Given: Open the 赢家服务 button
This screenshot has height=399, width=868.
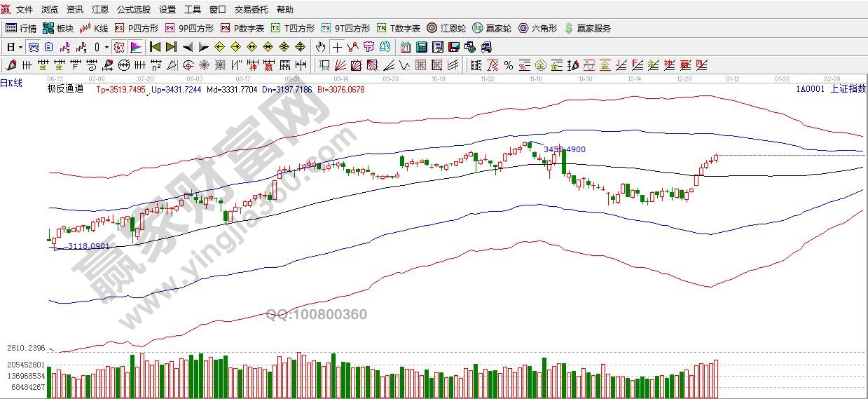Looking at the screenshot, I should click(587, 29).
